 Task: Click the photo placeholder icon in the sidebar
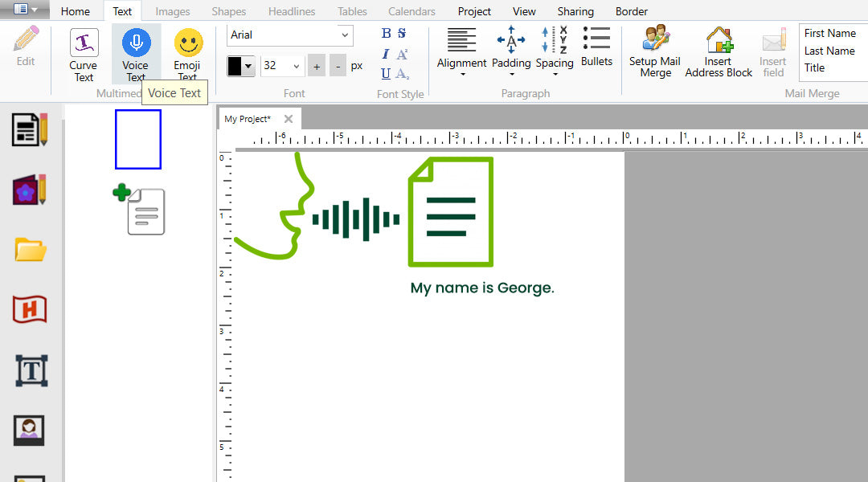click(x=29, y=430)
